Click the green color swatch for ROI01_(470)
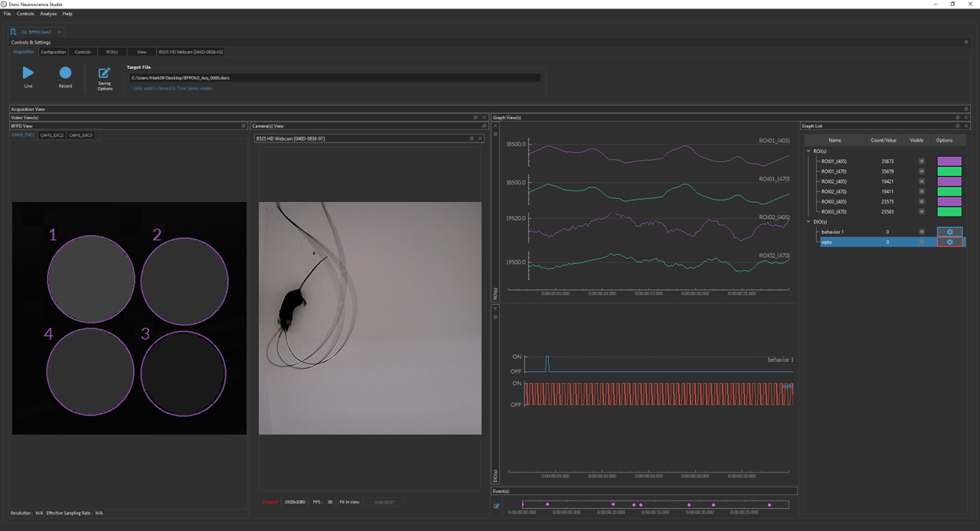Screen dimensions: 980x531 pyautogui.click(x=949, y=171)
